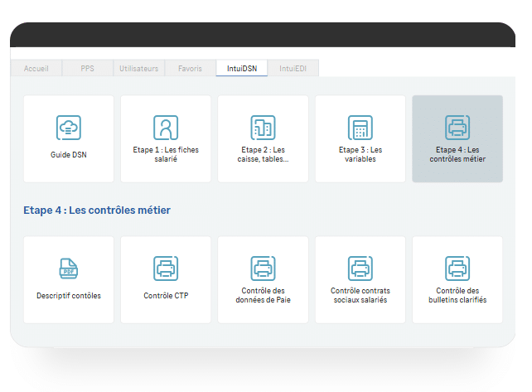Open Contrôle des bulletins clarifiés icon
Viewport: 532px width, 392px height.
coord(457,269)
